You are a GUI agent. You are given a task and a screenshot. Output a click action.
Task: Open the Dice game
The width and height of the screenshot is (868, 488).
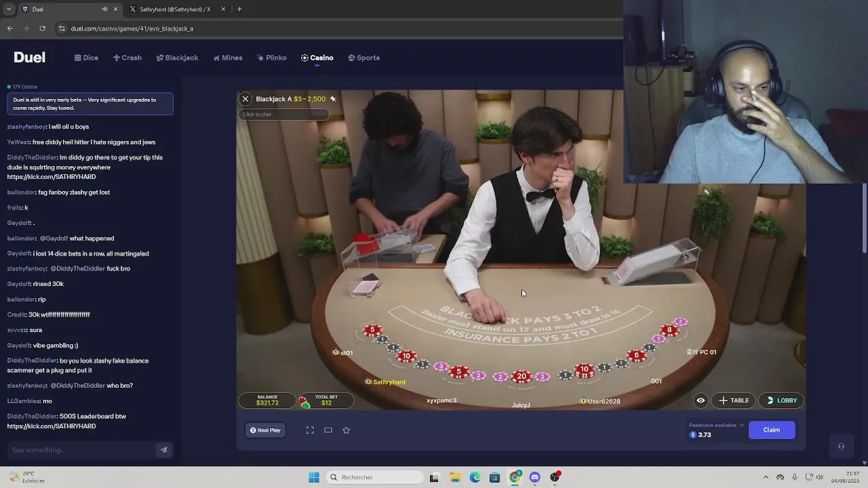pyautogui.click(x=87, y=58)
